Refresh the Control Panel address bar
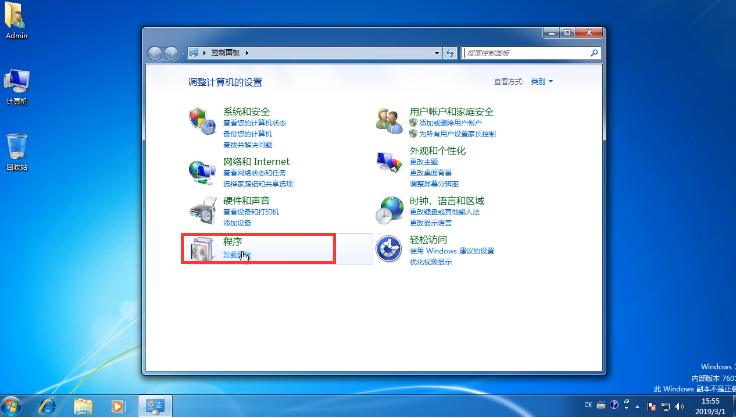The width and height of the screenshot is (736, 418). 450,53
